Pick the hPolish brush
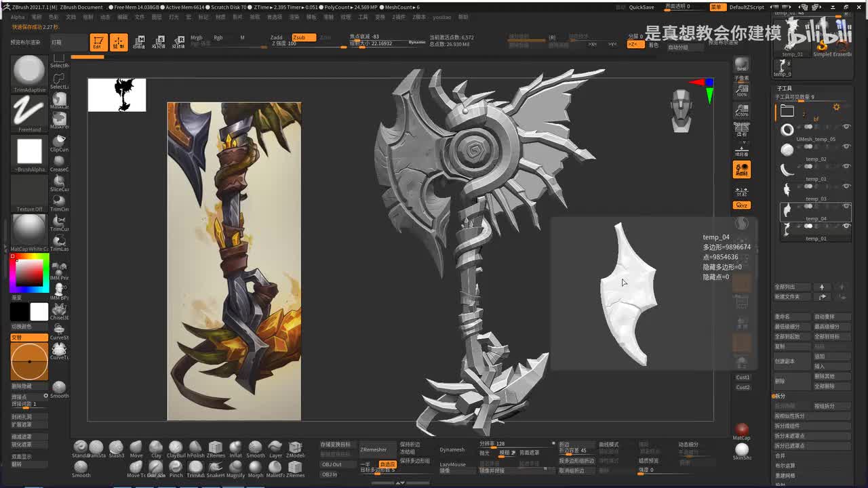The height and width of the screenshot is (488, 868). click(x=195, y=449)
